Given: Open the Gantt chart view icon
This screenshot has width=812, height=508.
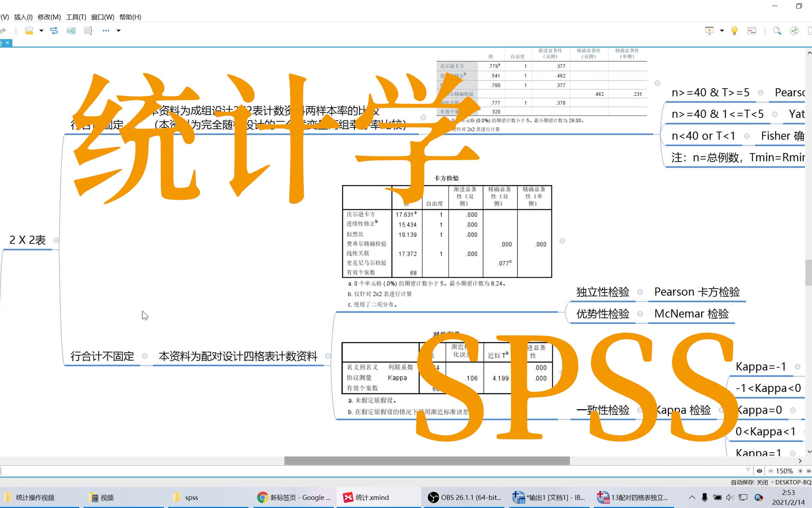Looking at the screenshot, I should [751, 31].
